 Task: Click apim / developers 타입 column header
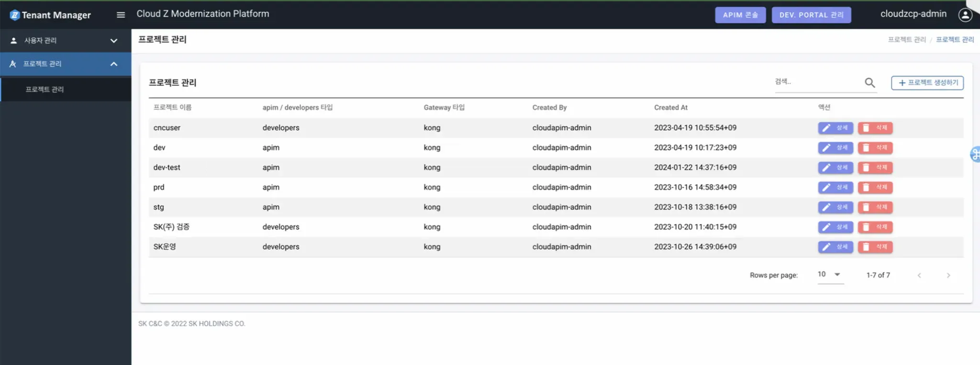298,108
